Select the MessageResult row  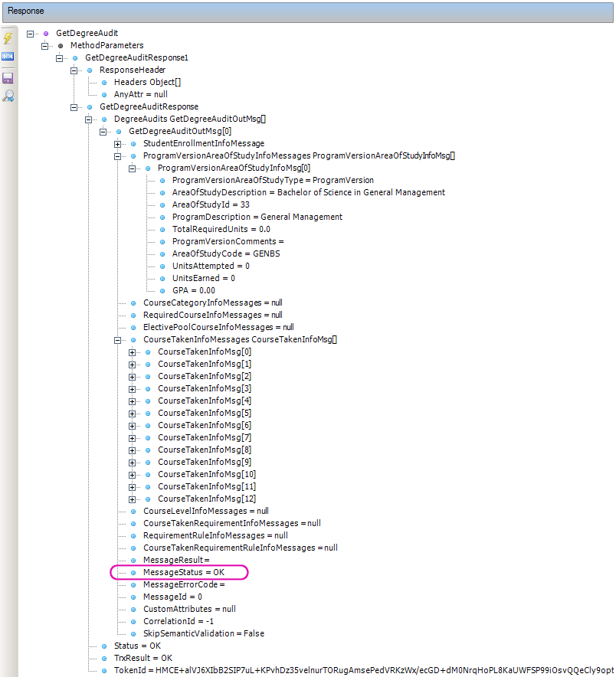coord(176,560)
